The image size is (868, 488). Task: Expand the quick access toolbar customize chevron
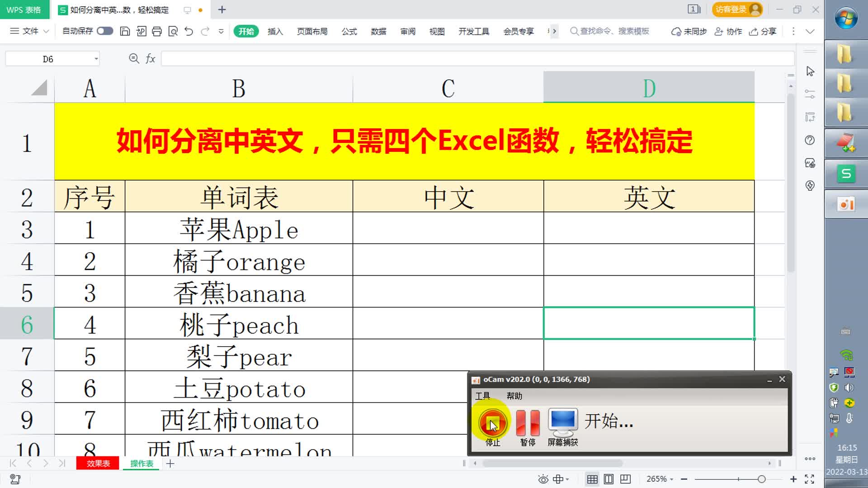221,32
